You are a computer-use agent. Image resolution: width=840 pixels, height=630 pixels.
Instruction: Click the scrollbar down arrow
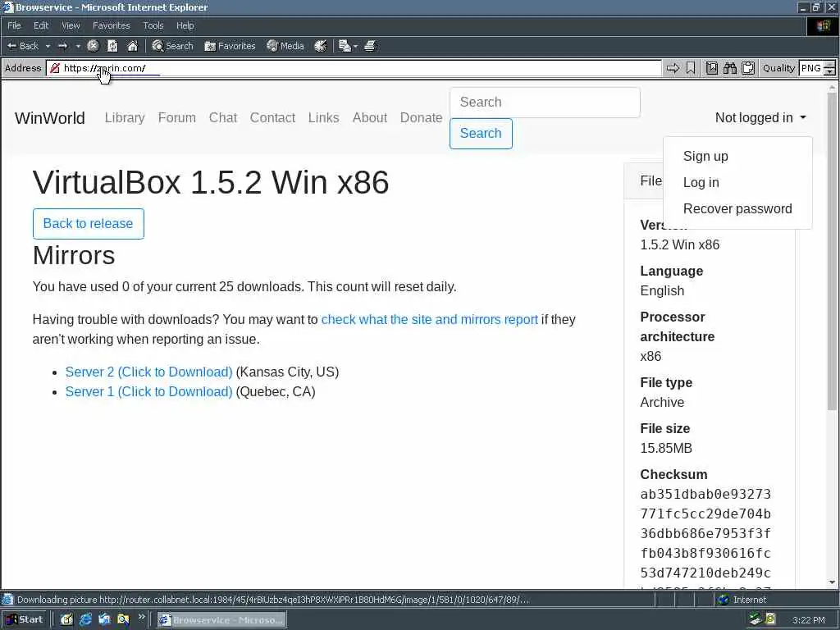pos(832,583)
